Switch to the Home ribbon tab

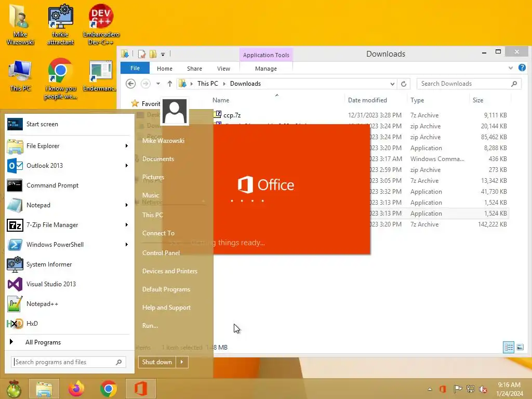(x=165, y=69)
